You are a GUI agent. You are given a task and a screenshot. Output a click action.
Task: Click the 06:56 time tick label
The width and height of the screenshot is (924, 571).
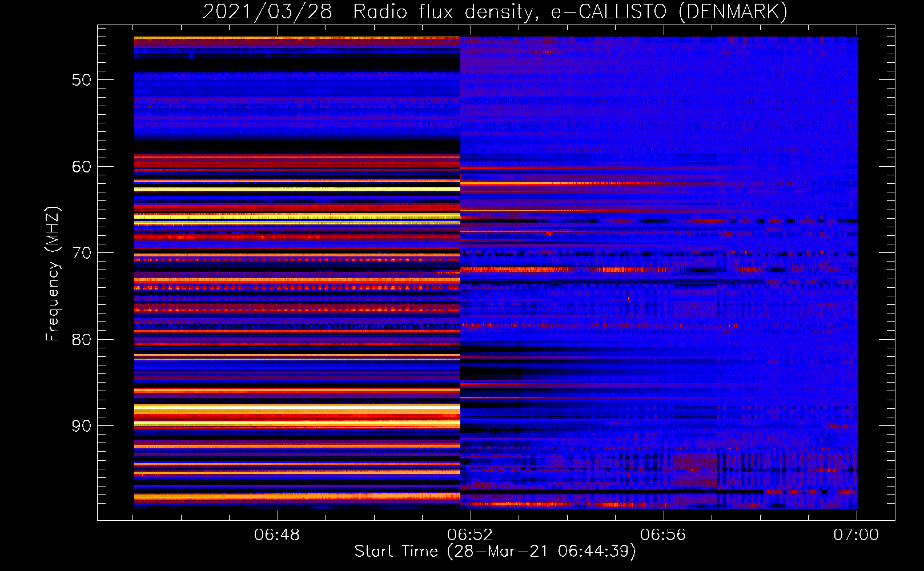663,535
